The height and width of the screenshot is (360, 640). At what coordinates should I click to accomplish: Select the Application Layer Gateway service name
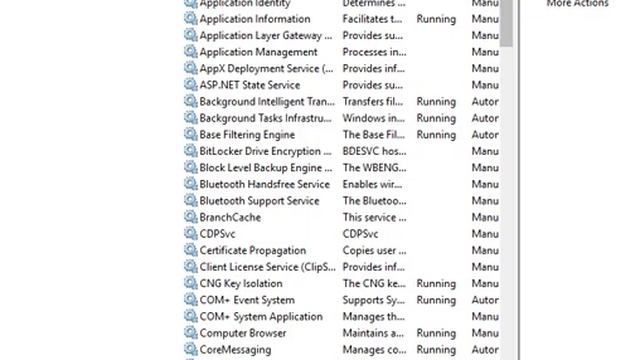point(266,36)
